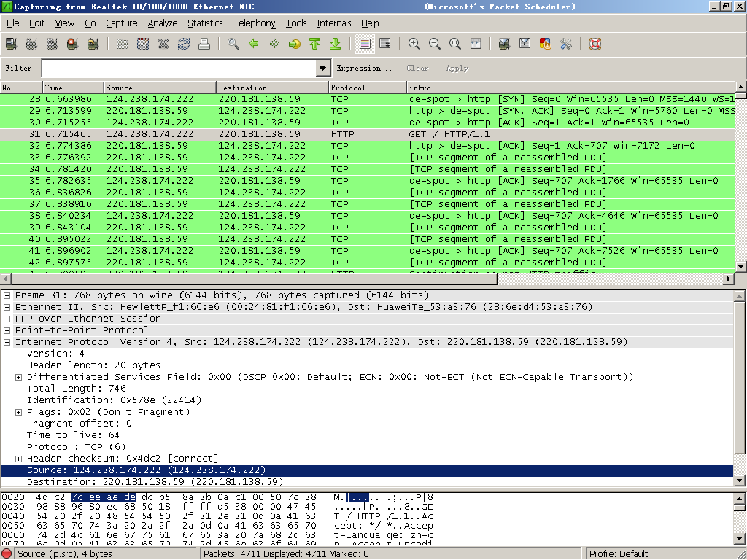Viewport: 747px width, 560px height.
Task: Go forward in packet history arrow
Action: point(274,44)
